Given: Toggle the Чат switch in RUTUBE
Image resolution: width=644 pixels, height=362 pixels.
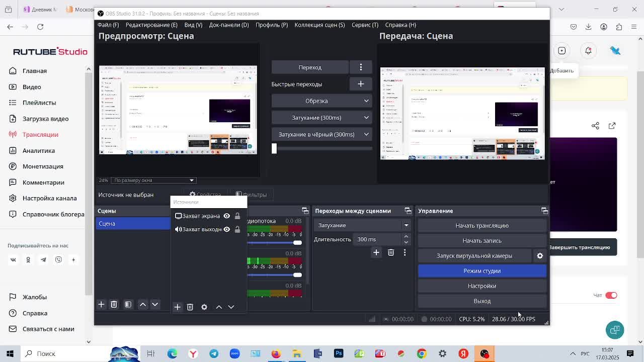Looking at the screenshot, I should coord(611,295).
